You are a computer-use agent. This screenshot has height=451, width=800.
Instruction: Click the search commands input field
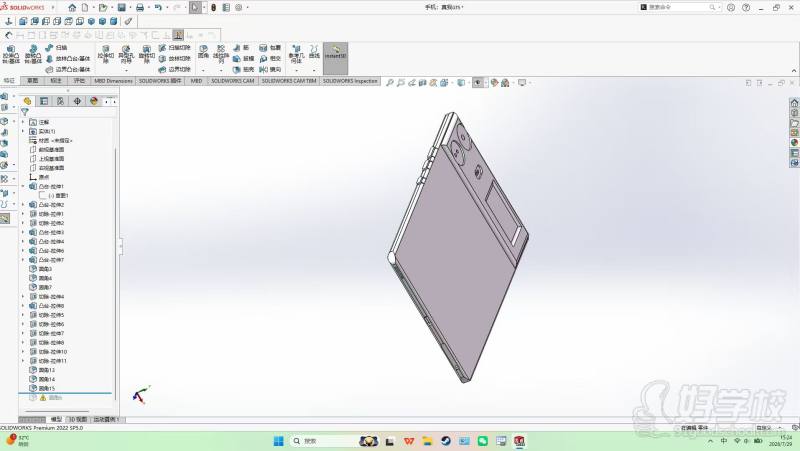[x=679, y=8]
